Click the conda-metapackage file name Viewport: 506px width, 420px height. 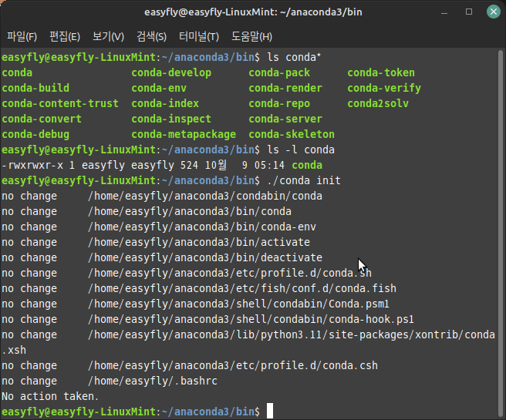pyautogui.click(x=184, y=135)
